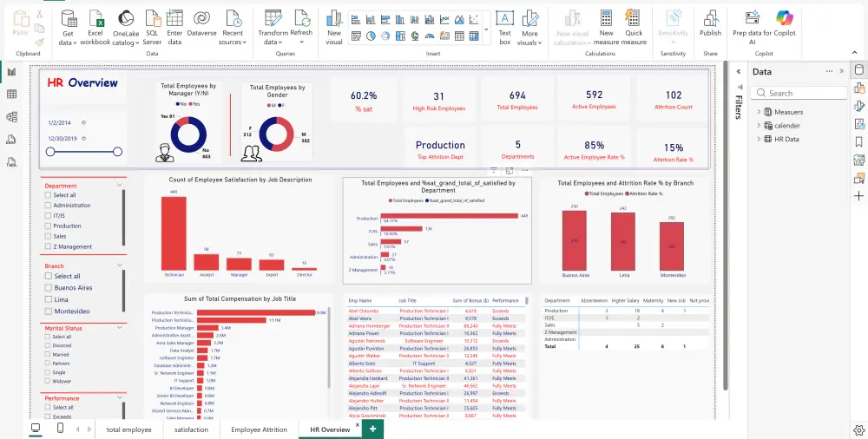
Task: Click New measure in Calculations
Action: tap(606, 28)
